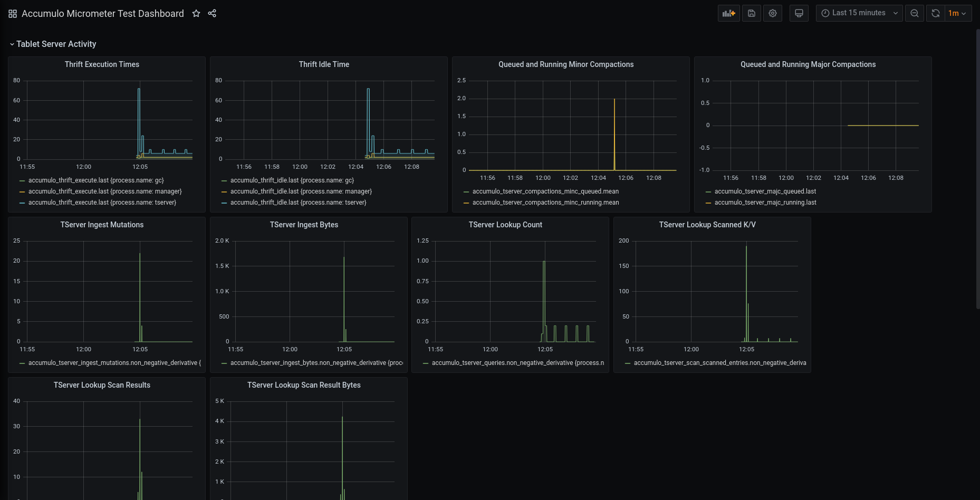The height and width of the screenshot is (500, 980).
Task: Zoom out the time range
Action: coord(915,13)
